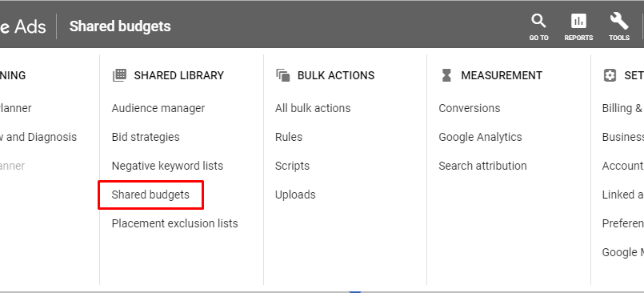Select the Shared Library grid icon

(119, 75)
